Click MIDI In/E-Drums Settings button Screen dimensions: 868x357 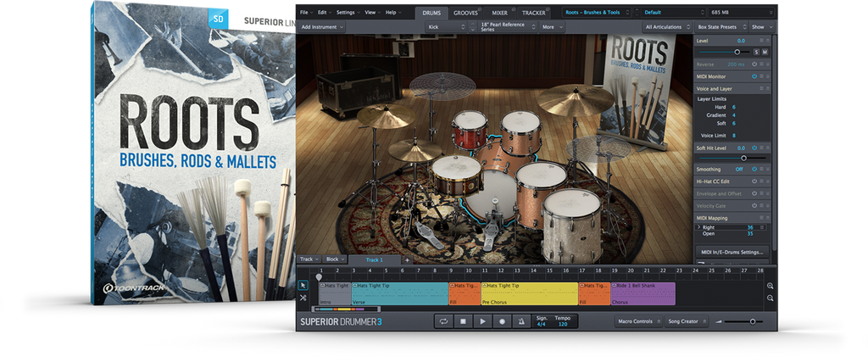(x=732, y=252)
